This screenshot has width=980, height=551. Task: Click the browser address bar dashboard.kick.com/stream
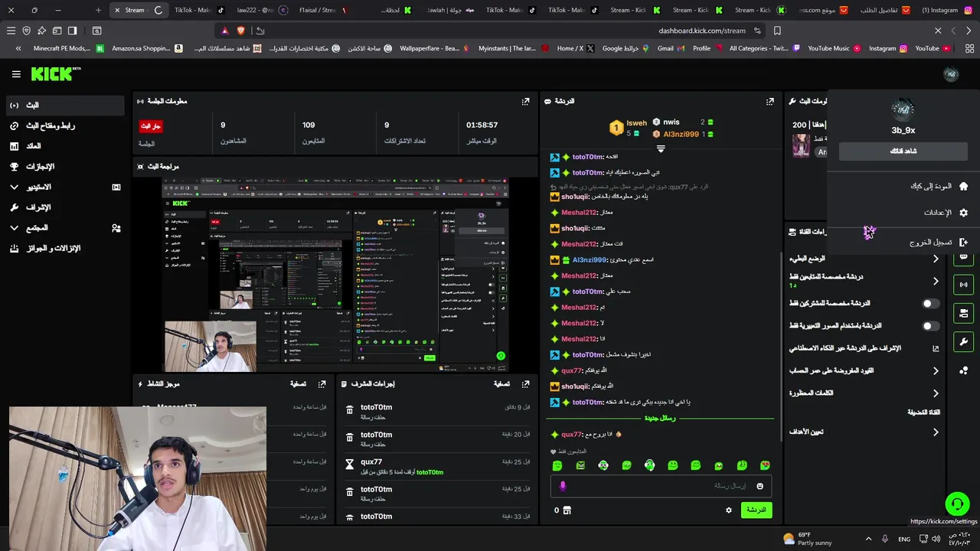701,31
